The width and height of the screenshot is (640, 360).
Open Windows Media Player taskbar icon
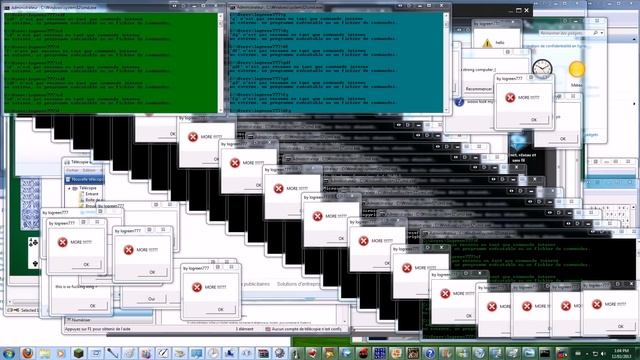[61, 353]
